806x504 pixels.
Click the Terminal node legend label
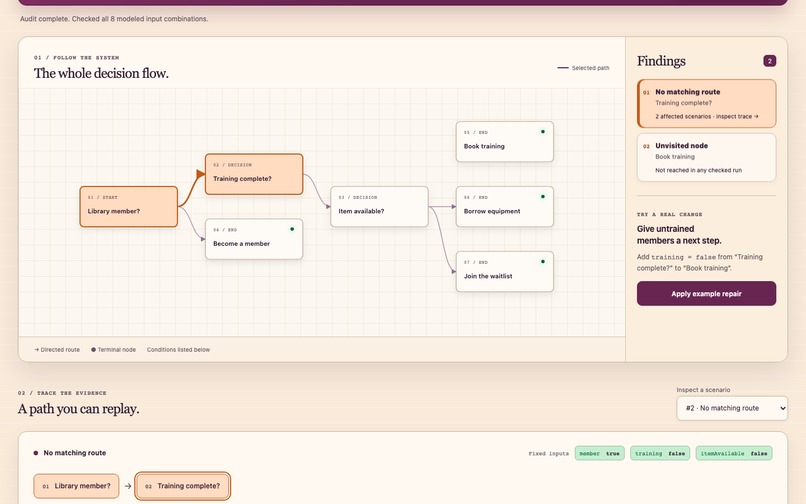tap(114, 350)
